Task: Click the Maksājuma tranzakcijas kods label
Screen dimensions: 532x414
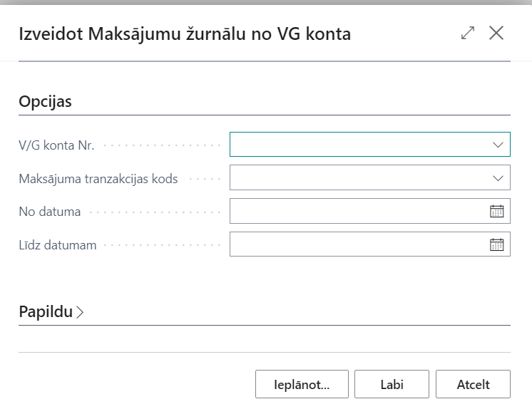Action: coord(98,178)
